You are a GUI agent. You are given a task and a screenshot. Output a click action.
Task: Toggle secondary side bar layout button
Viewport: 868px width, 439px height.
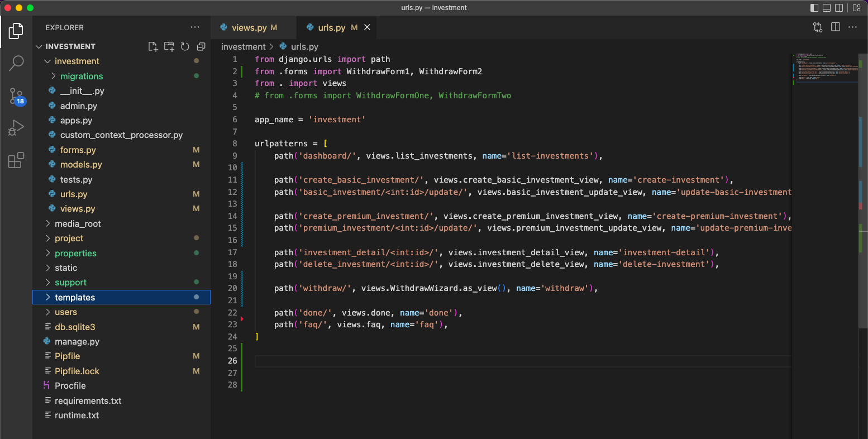point(839,8)
